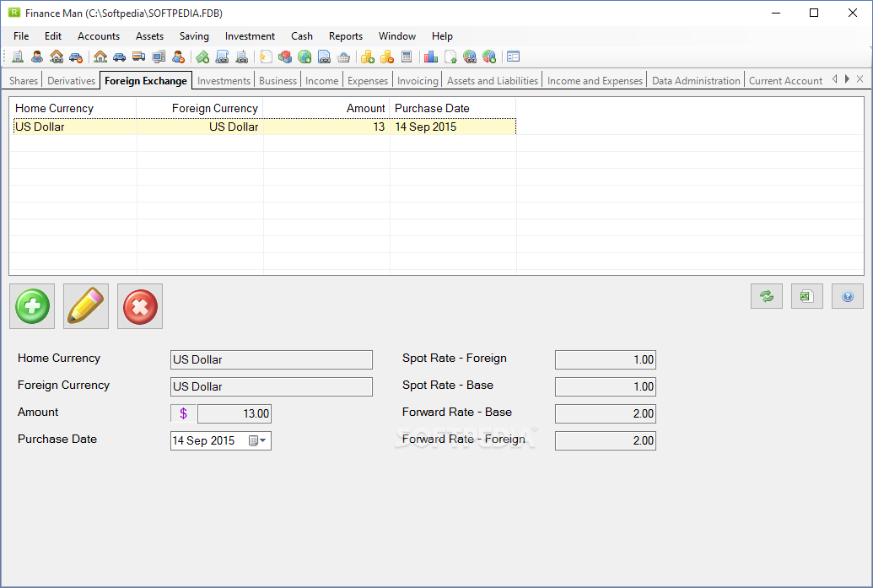
Task: Click the shopping basket toolbar icon
Action: coord(343,57)
